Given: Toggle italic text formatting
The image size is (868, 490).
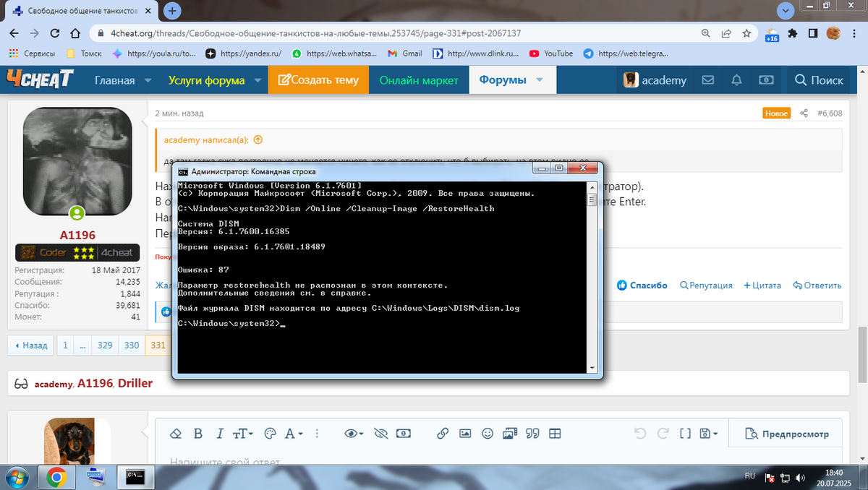Looking at the screenshot, I should [219, 434].
